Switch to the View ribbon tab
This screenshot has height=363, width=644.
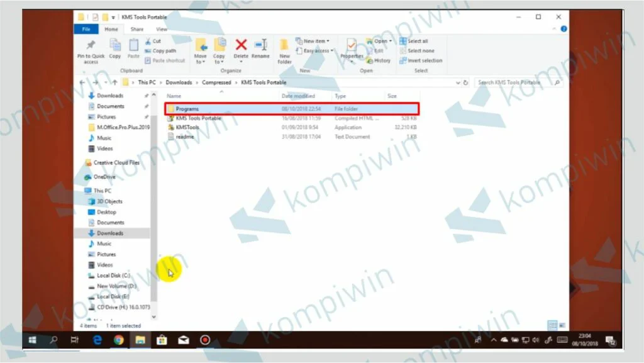[x=162, y=29]
